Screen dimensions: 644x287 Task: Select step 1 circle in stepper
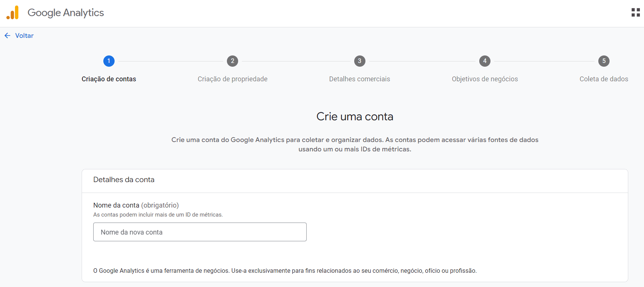point(109,61)
